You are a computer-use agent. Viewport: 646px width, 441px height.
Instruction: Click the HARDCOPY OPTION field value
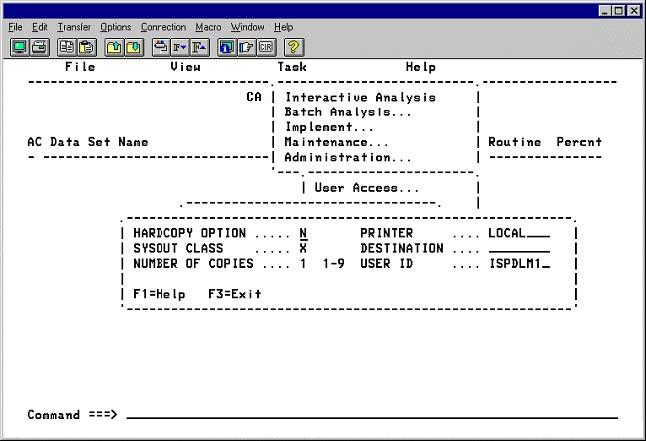(x=303, y=233)
